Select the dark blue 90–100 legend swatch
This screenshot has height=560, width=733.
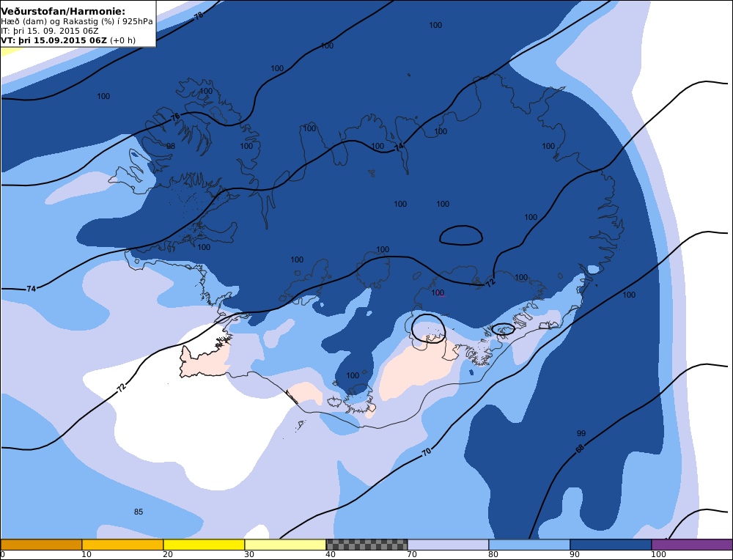pyautogui.click(x=611, y=545)
